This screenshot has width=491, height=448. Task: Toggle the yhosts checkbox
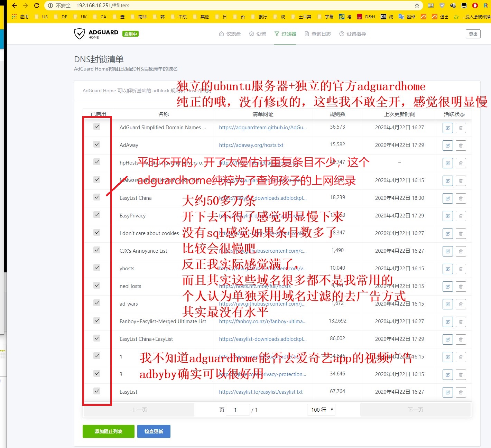97,268
